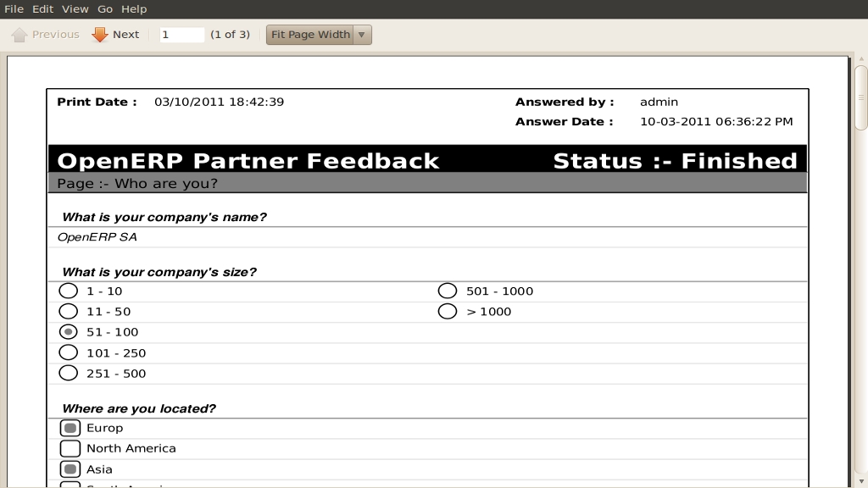
Task: Click the scrollbar up arrow
Action: pyautogui.click(x=861, y=59)
